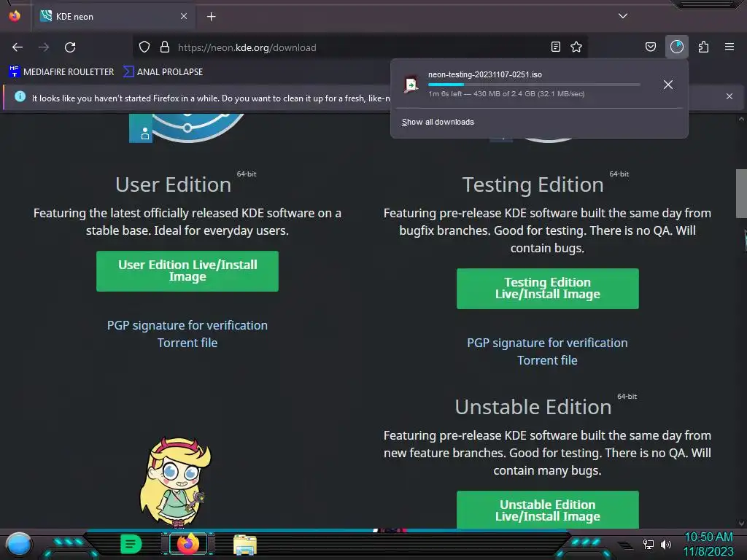The width and height of the screenshot is (747, 560).
Task: Click the volume speaker tray icon
Action: [x=666, y=544]
